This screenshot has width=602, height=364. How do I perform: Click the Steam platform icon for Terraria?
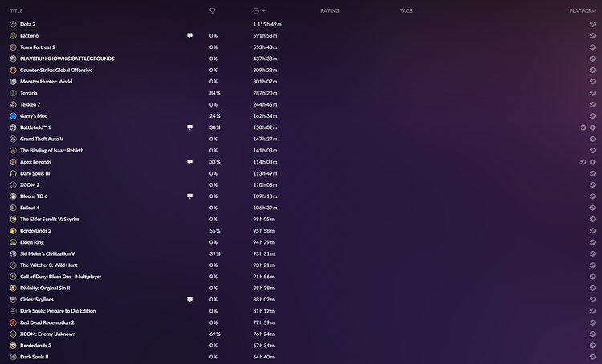pos(592,93)
